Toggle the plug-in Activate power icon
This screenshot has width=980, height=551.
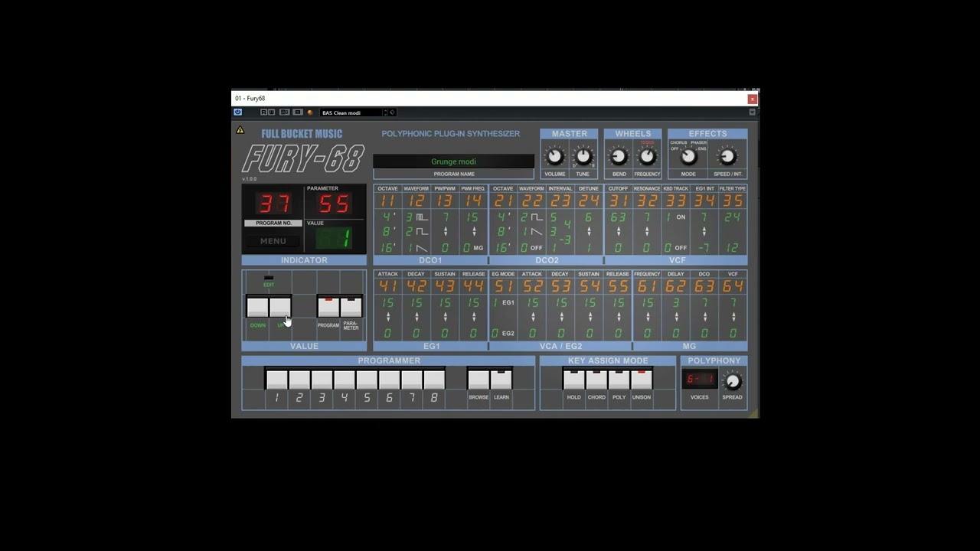click(237, 112)
